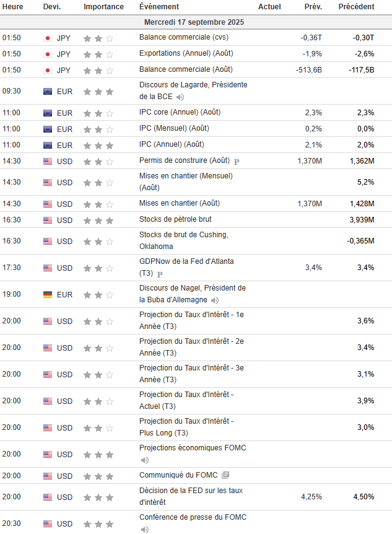This screenshot has width=392, height=534.
Task: Click the 4,50% previous value for FED decision
Action: pyautogui.click(x=364, y=497)
